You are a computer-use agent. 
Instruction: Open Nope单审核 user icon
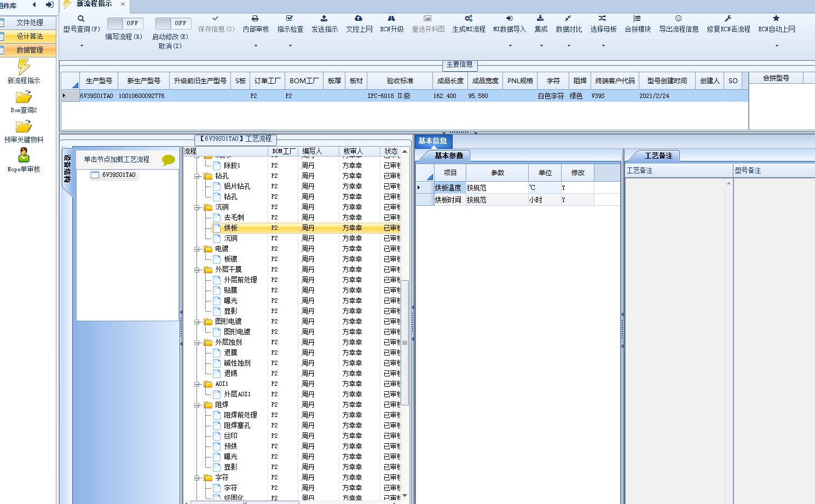tap(24, 155)
